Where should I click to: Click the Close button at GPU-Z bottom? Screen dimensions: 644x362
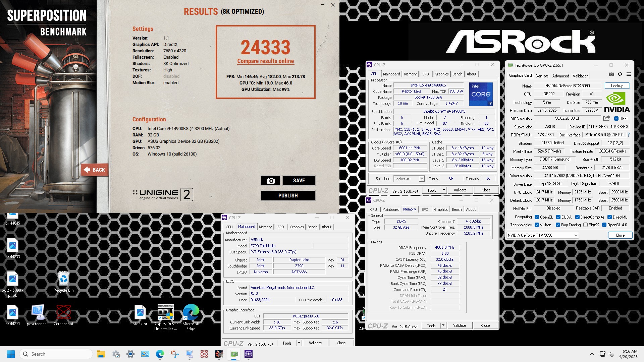(x=620, y=235)
